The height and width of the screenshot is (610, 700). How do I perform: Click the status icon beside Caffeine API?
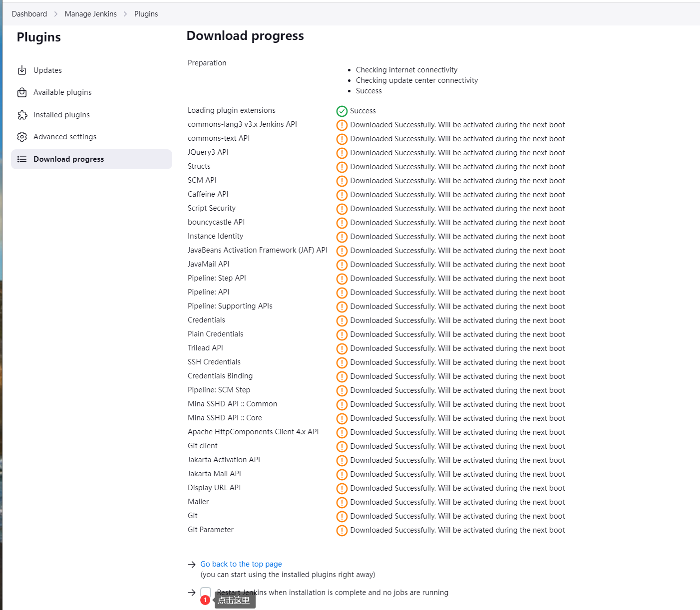342,195
